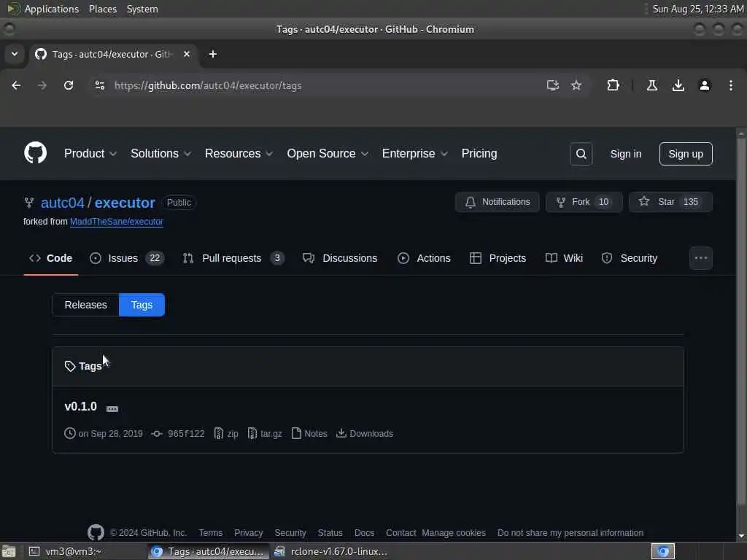Open the autc04 owner link
Screen dimensions: 747x560
[x=63, y=203]
